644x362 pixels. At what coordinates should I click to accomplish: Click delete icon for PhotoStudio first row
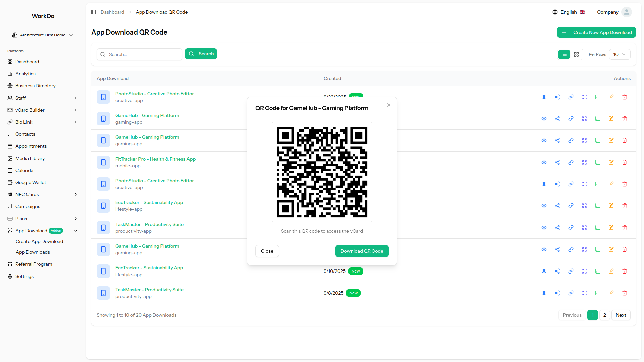625,97
